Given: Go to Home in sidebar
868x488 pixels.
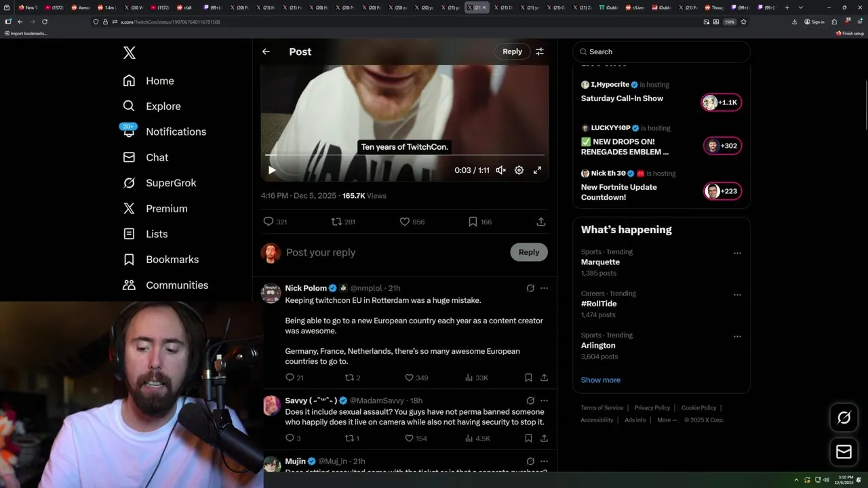Looking at the screenshot, I should click(149, 81).
